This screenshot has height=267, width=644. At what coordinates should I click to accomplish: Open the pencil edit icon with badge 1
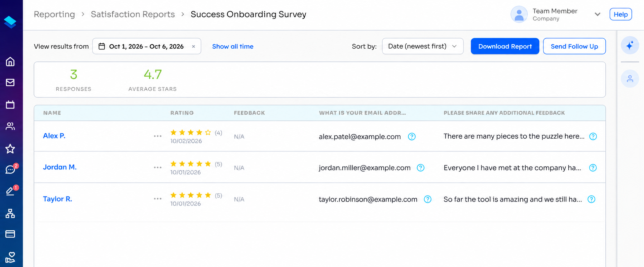pyautogui.click(x=11, y=191)
